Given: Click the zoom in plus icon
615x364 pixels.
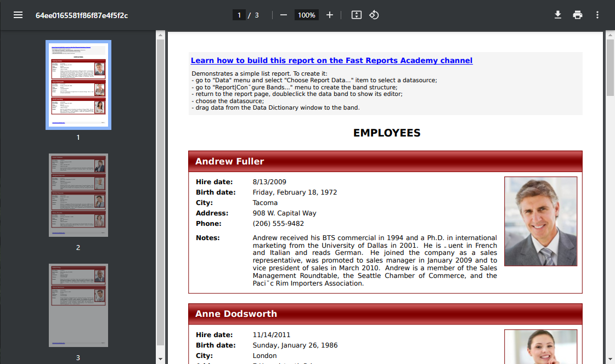Looking at the screenshot, I should coord(330,15).
